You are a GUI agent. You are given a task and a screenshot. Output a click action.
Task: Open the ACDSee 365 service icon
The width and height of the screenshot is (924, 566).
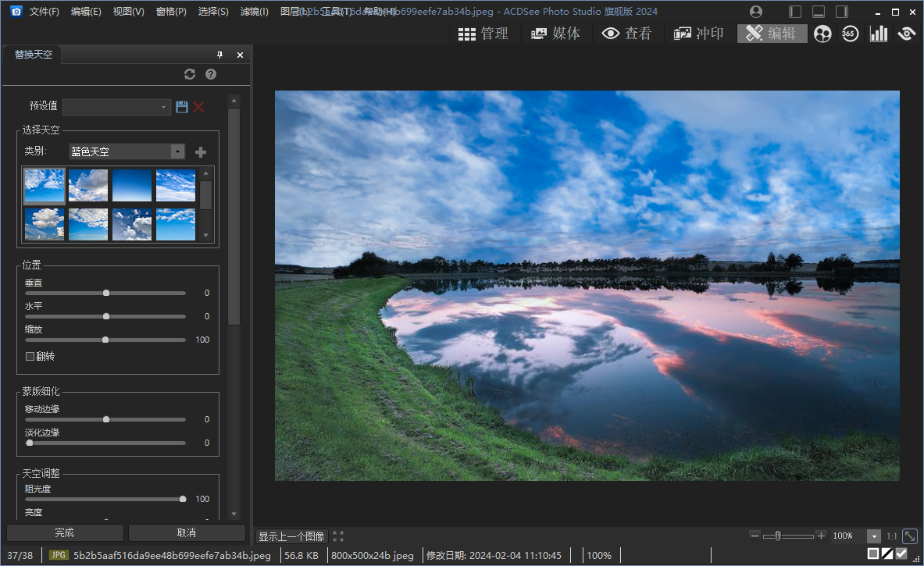click(x=850, y=34)
